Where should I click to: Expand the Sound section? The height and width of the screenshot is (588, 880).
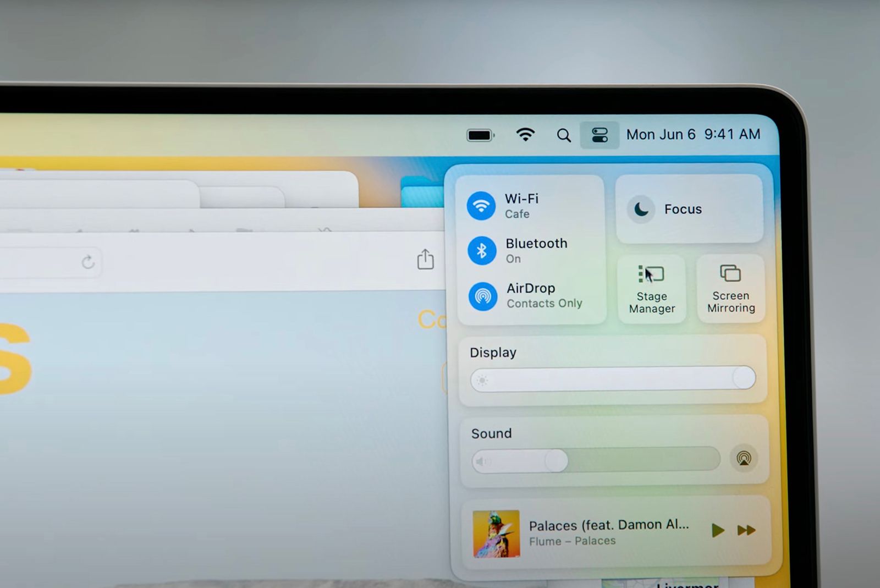tap(491, 433)
